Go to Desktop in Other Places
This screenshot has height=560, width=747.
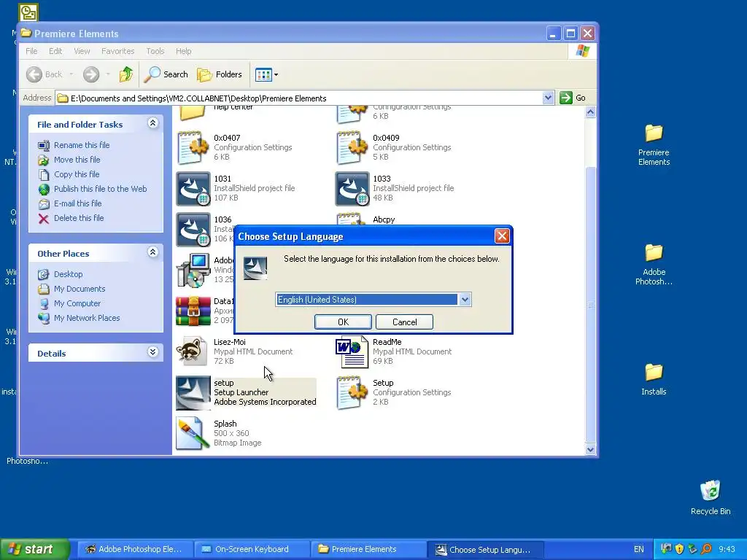point(68,274)
